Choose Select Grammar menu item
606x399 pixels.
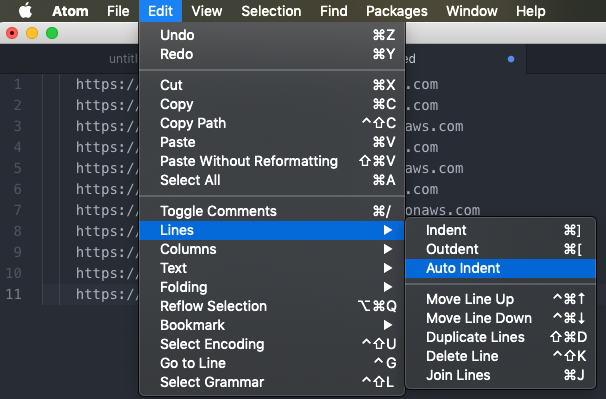click(272, 382)
